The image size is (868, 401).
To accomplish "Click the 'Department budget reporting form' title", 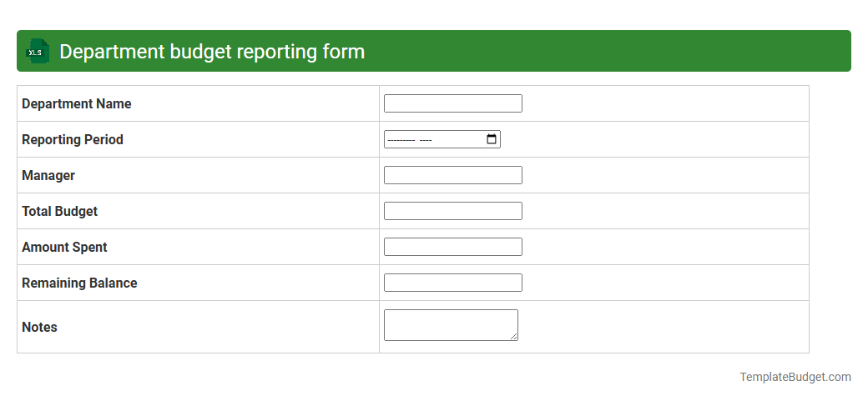I will coord(212,52).
